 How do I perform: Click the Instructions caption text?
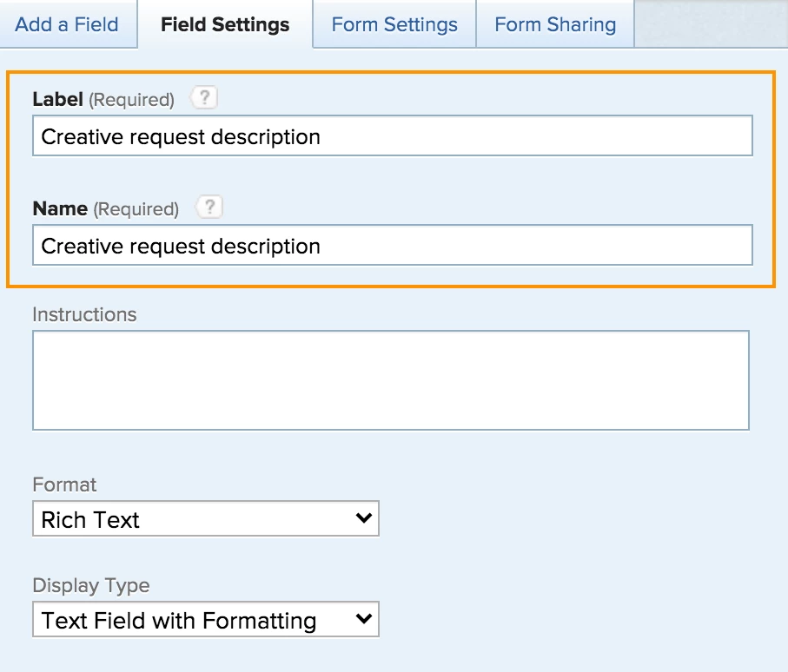[84, 314]
